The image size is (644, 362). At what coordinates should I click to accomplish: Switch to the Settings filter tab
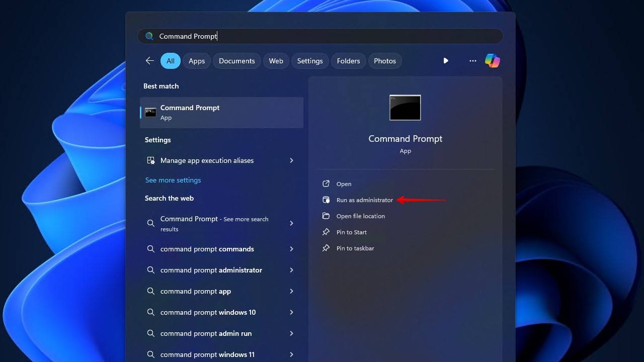click(310, 61)
